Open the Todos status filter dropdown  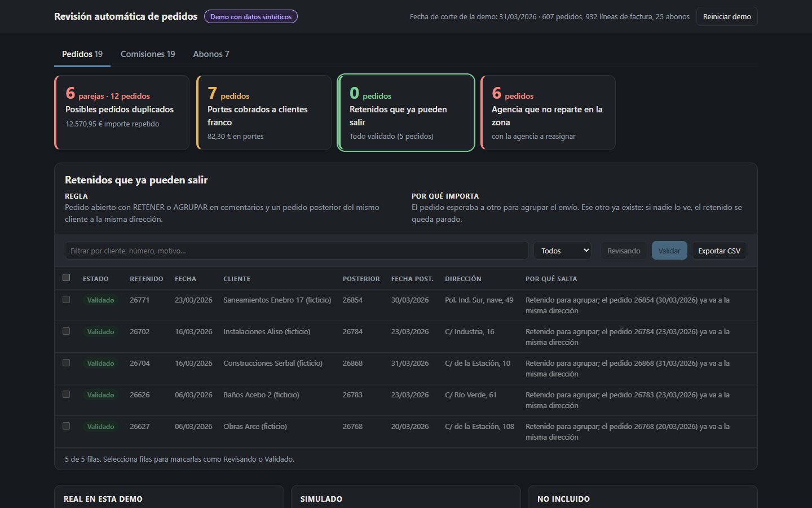pos(562,251)
